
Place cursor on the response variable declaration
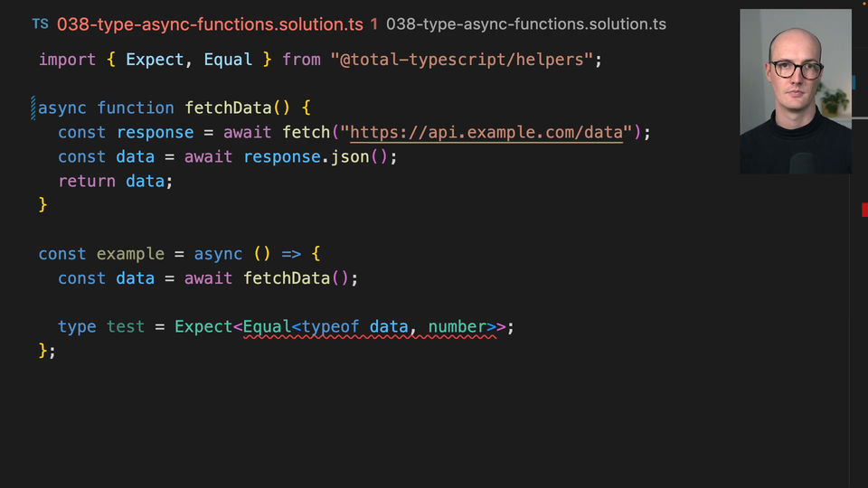[x=155, y=133]
